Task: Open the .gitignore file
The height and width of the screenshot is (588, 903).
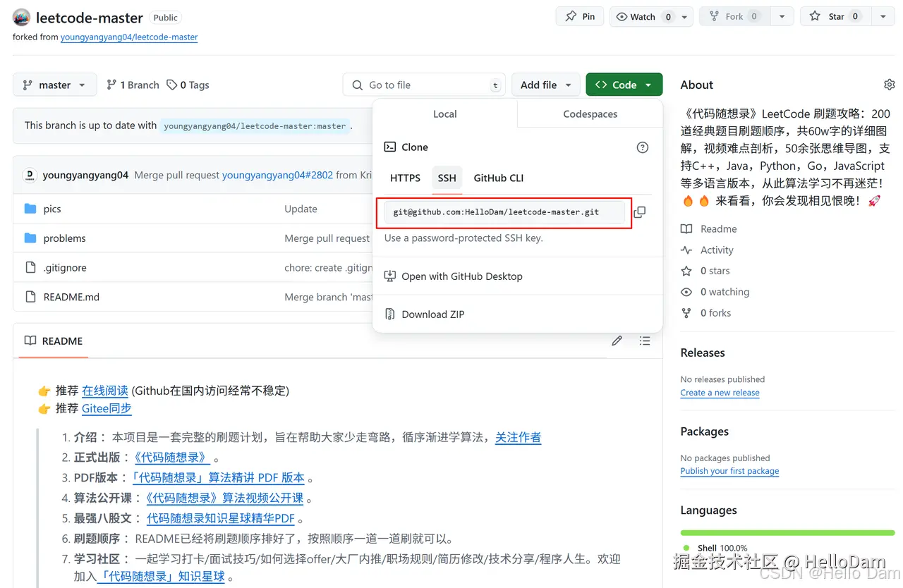Action: [65, 268]
